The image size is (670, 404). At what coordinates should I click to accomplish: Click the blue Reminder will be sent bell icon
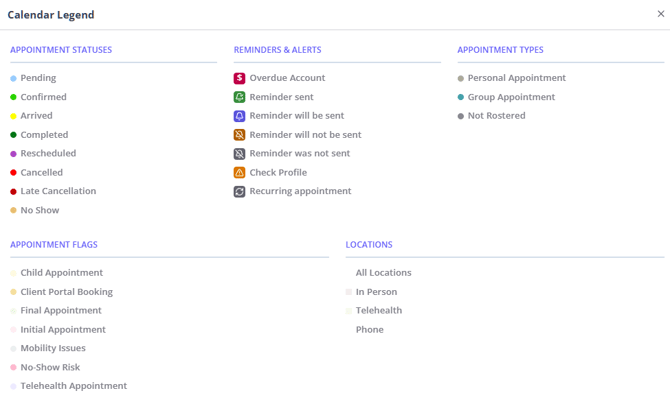point(239,116)
